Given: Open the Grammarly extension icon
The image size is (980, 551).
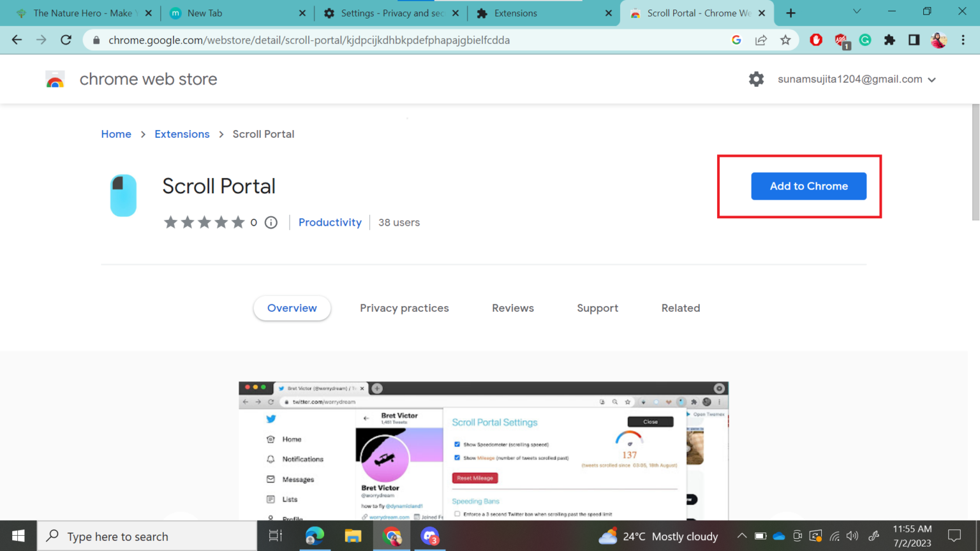Looking at the screenshot, I should (865, 40).
